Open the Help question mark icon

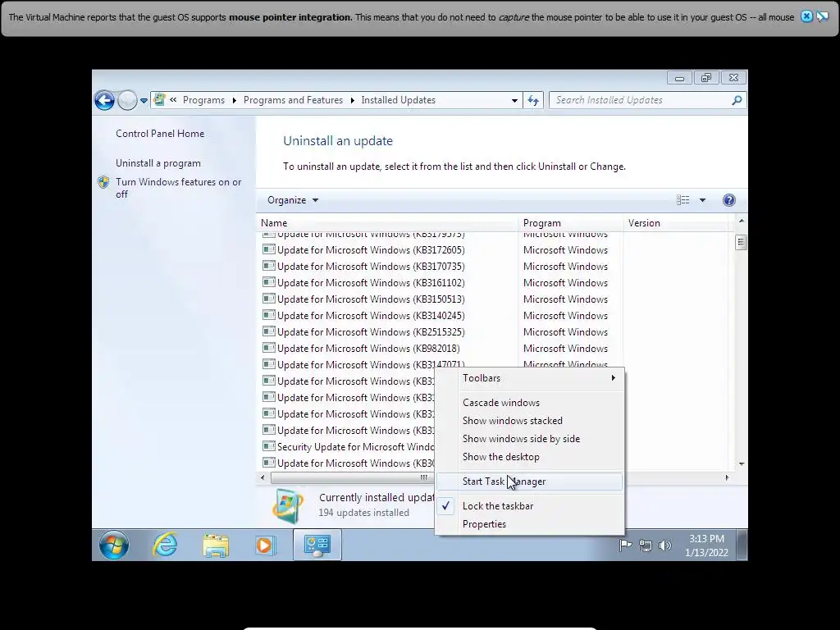pyautogui.click(x=729, y=200)
